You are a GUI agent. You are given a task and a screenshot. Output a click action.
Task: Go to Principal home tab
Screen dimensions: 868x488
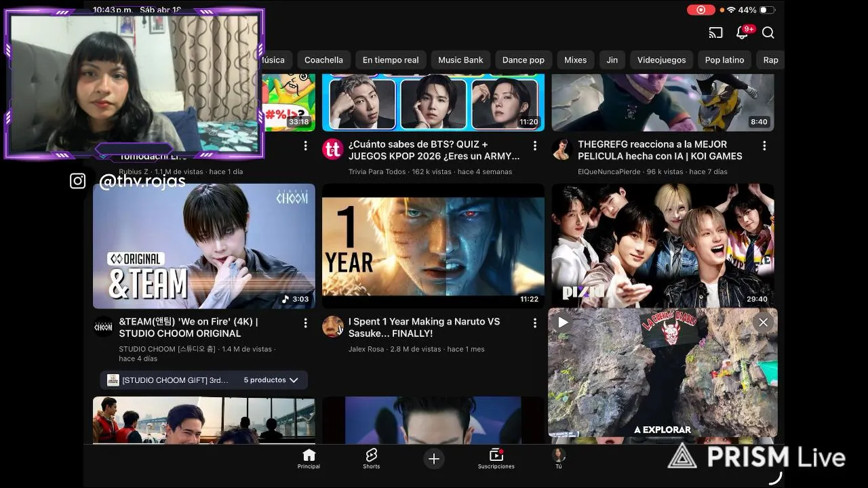(x=309, y=459)
